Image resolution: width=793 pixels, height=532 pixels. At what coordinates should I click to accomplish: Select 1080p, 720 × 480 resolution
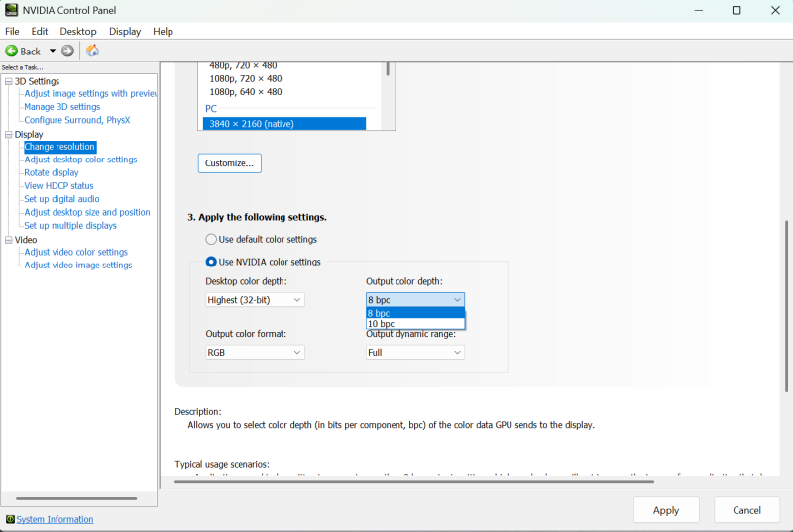point(246,79)
